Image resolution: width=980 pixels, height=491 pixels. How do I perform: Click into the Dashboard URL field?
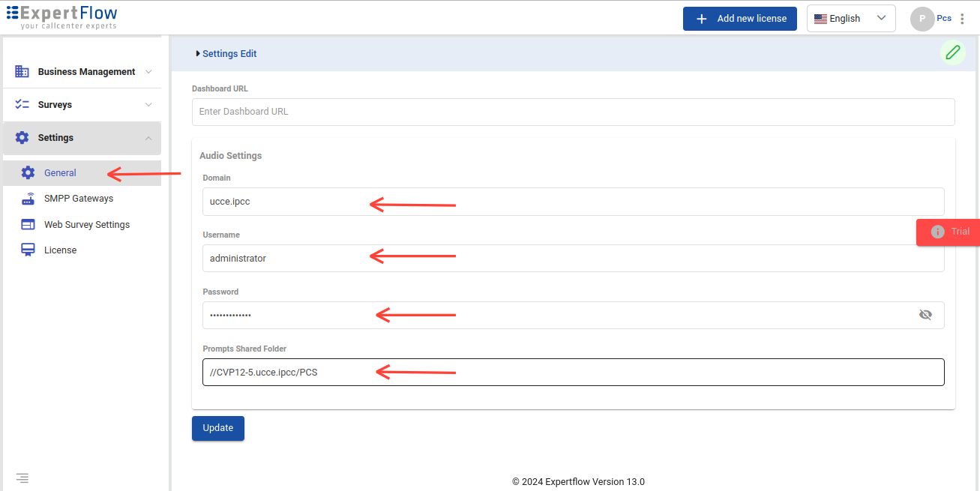coord(573,112)
